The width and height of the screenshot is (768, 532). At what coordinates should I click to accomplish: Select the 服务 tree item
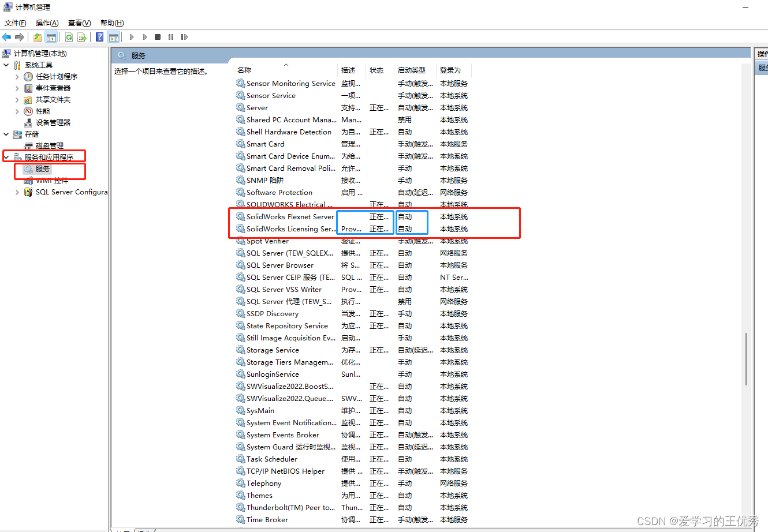tap(43, 169)
